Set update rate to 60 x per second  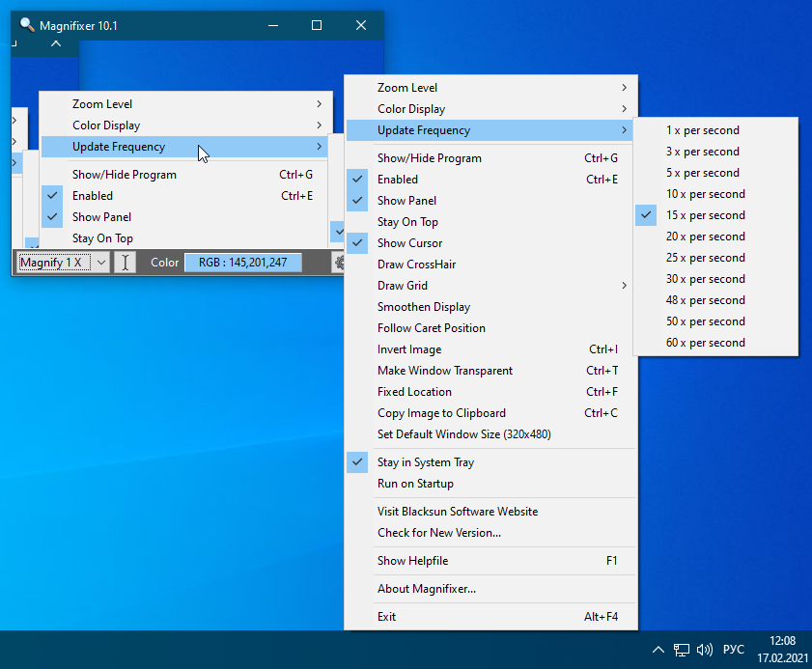tap(715, 343)
